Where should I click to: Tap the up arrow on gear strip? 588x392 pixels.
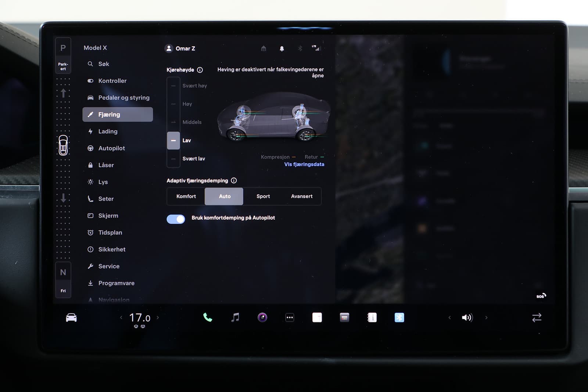click(x=63, y=93)
